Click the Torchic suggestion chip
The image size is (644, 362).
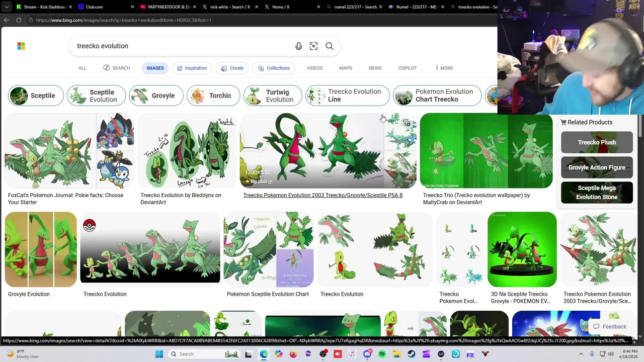coord(214,96)
